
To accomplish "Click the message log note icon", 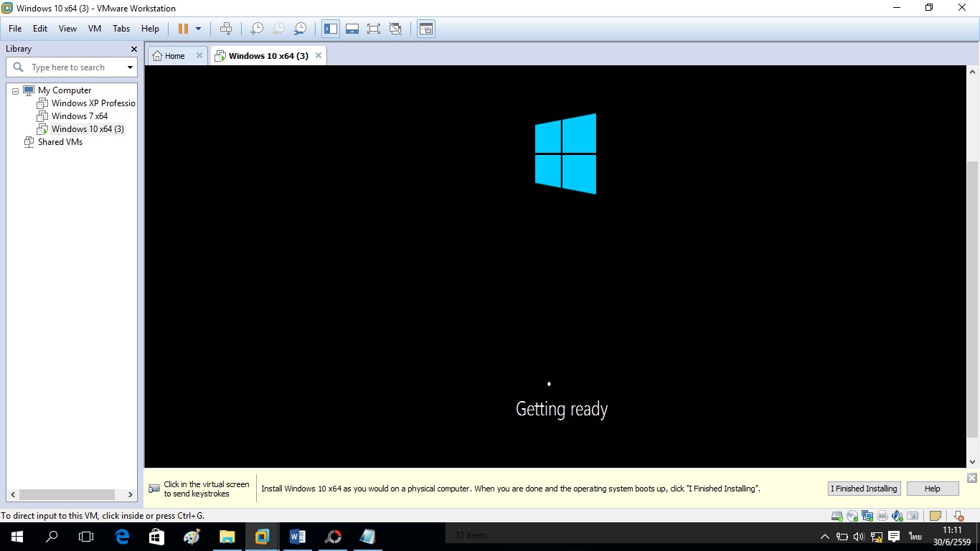I will click(x=935, y=516).
